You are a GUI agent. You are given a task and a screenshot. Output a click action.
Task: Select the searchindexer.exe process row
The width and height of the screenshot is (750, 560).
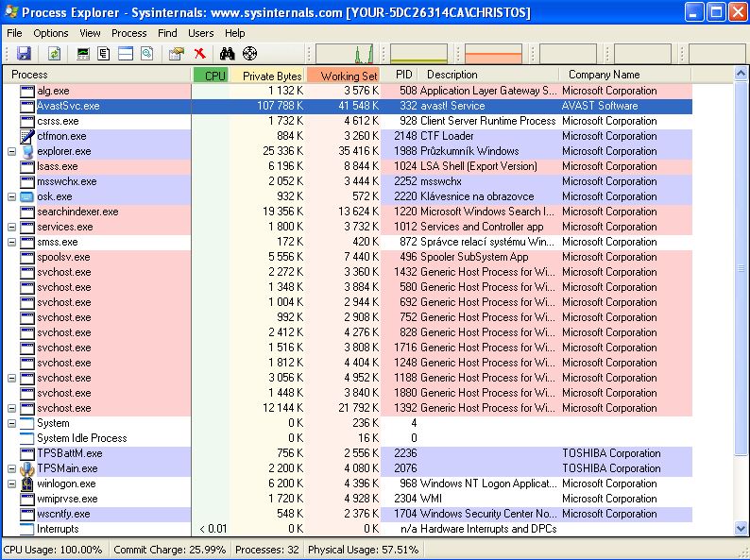click(x=77, y=212)
